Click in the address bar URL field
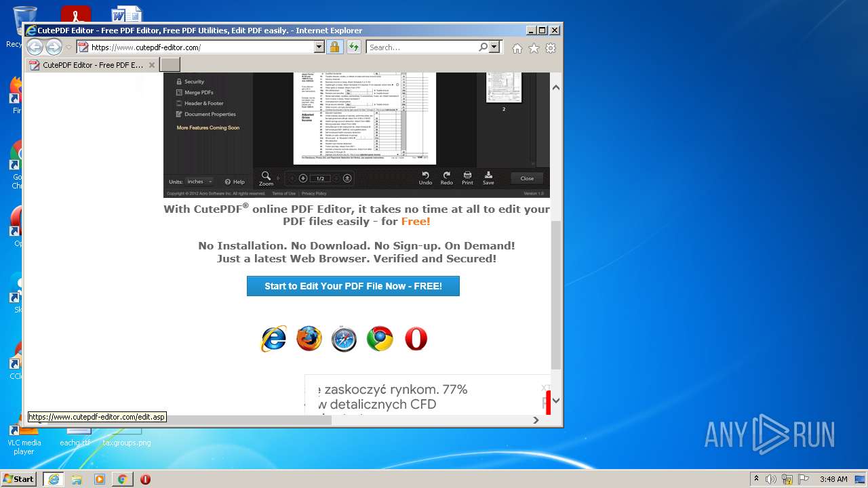 pyautogui.click(x=201, y=47)
